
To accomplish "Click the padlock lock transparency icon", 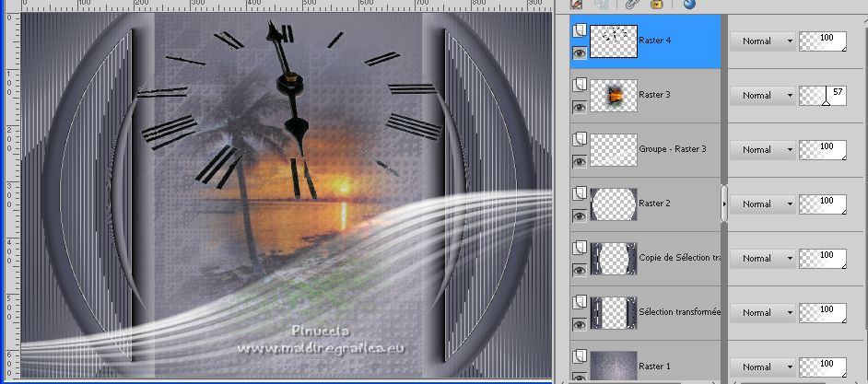I will click(x=657, y=4).
